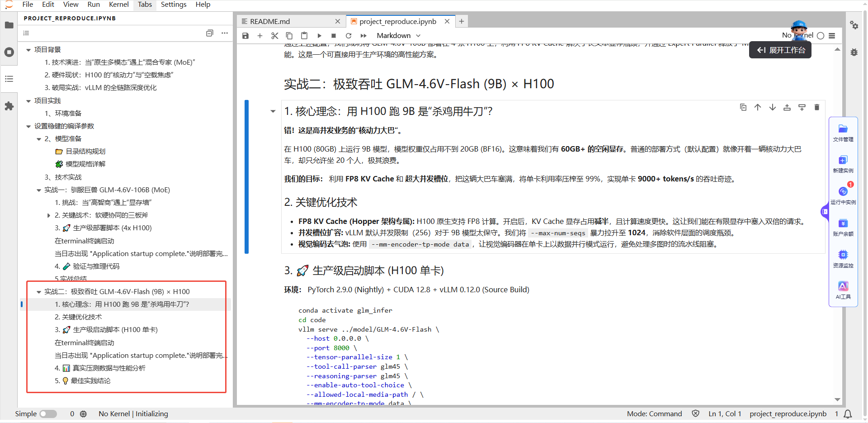Expand the 2. 关键战术 outline item
The width and height of the screenshot is (868, 423).
(49, 215)
